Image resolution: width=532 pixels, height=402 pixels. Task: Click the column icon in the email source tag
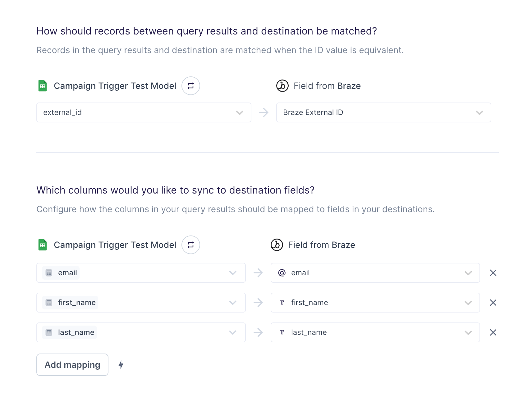point(49,273)
